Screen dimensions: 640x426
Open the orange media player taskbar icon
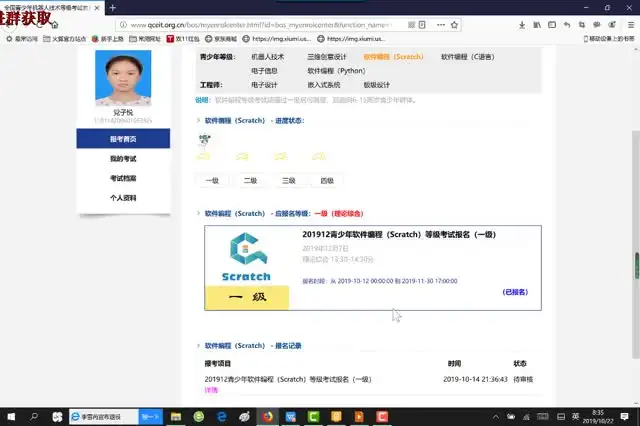tap(359, 417)
